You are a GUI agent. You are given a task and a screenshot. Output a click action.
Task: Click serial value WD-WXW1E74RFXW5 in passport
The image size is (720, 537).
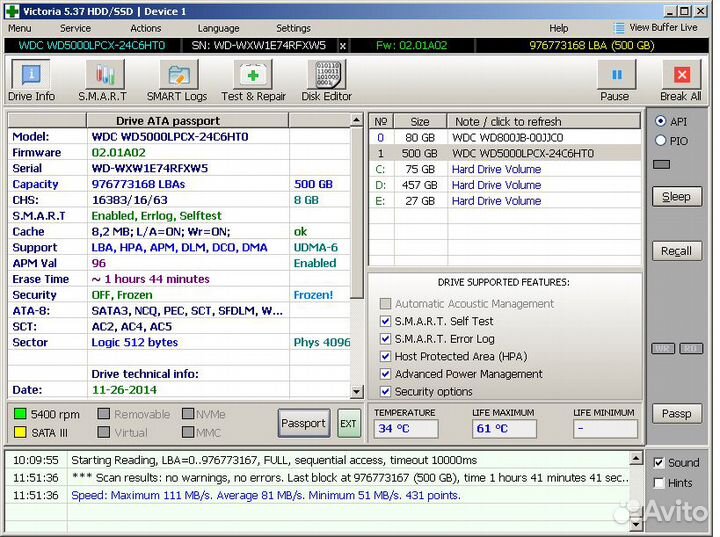point(150,168)
